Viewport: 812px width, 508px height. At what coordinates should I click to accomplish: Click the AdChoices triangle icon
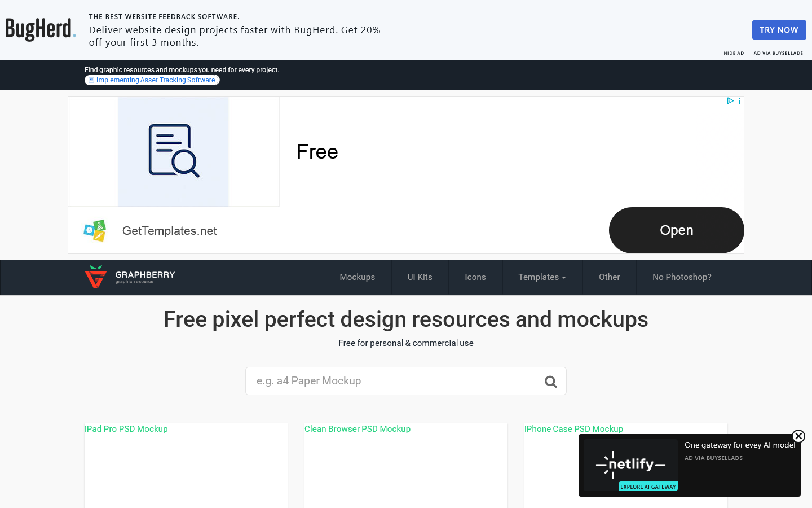pos(730,101)
